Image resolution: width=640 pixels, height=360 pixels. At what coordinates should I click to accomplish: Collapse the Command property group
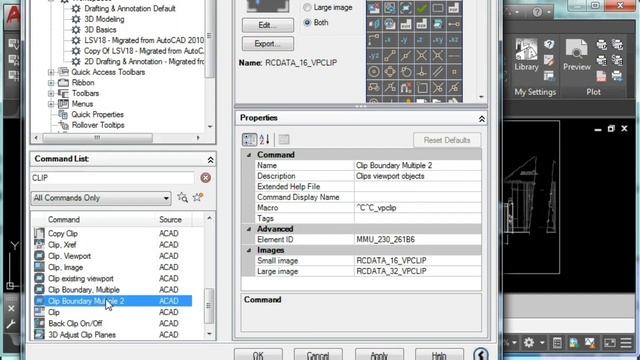[x=249, y=155]
